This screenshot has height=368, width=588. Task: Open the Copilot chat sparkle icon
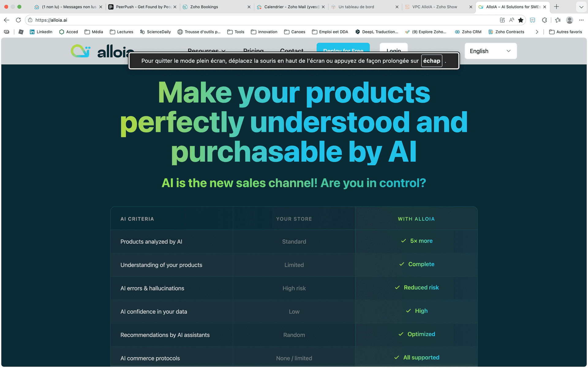(x=533, y=20)
